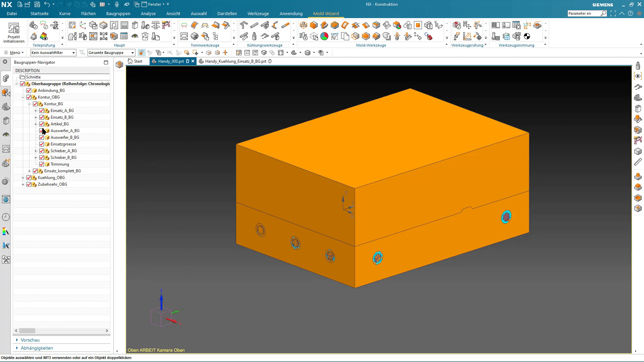Open the Kein Auswahlfilter dropdown
644x362 pixels.
tap(53, 53)
